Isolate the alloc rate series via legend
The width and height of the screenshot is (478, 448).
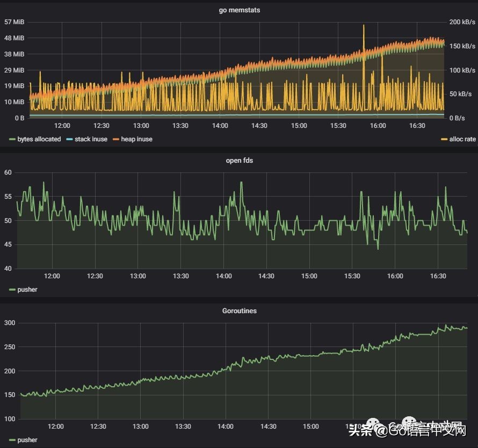click(462, 139)
